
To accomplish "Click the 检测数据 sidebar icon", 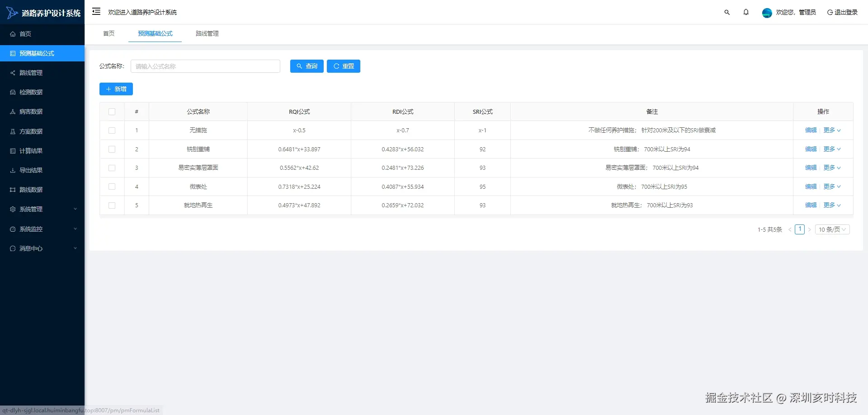I will coord(13,92).
